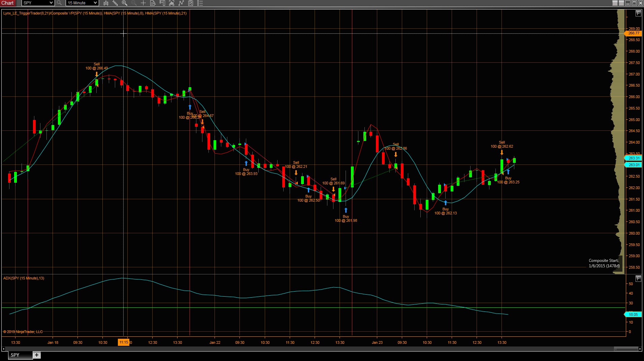Open the Indicators icon
The width and height of the screenshot is (644, 361).
point(181,3)
